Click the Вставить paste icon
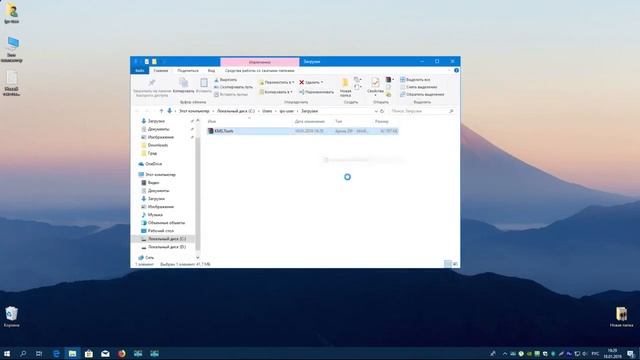The width and height of the screenshot is (640, 360). [x=204, y=83]
